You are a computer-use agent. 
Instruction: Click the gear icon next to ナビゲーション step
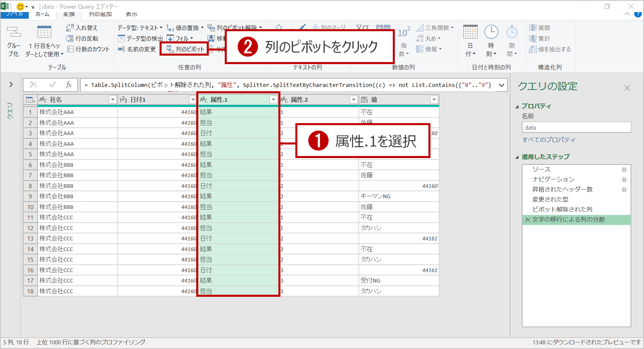point(625,179)
